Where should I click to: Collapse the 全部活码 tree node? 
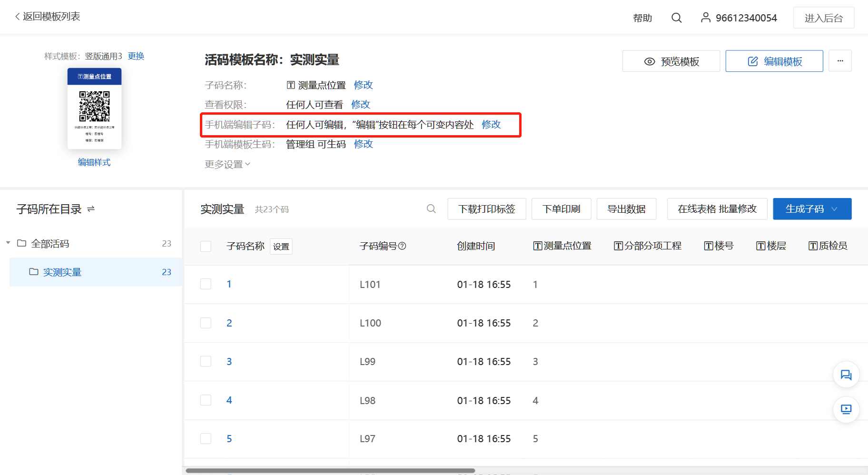pos(8,243)
